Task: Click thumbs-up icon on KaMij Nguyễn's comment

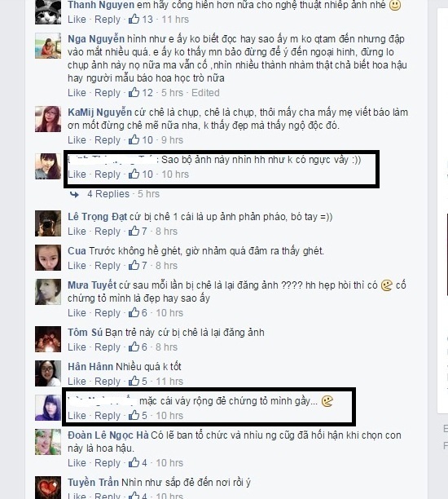Action: 134,139
